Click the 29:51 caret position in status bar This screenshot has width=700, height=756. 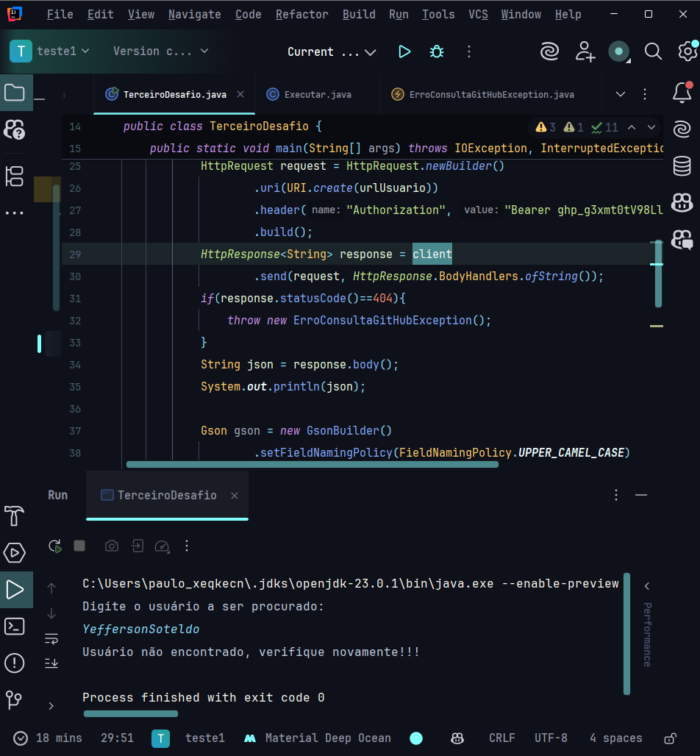117,738
